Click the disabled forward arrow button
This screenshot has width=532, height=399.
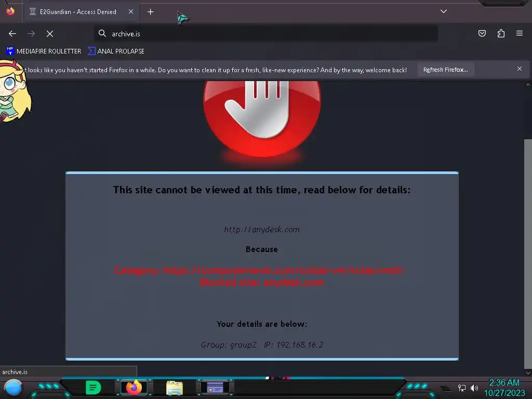click(31, 34)
